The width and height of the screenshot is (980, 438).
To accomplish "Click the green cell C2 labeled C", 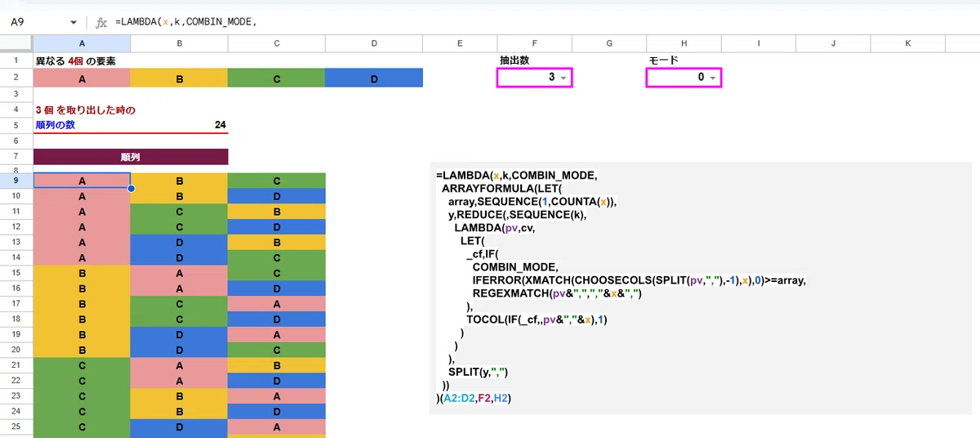I will pos(277,78).
